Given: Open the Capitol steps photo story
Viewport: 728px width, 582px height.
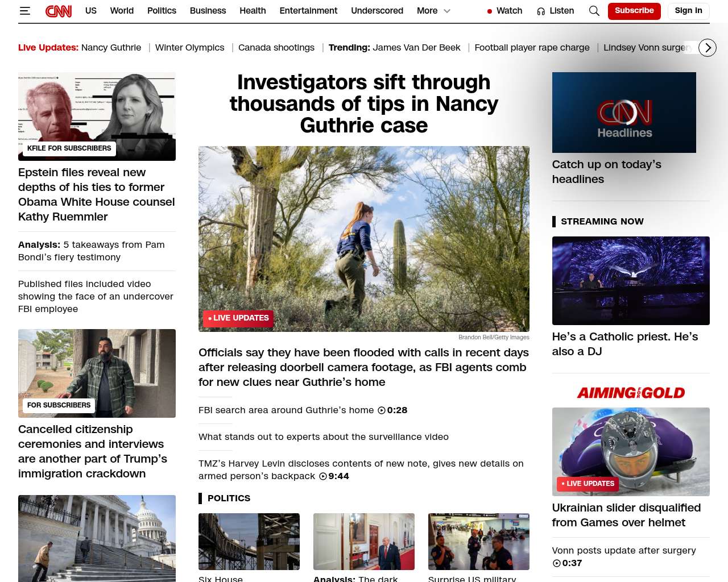Looking at the screenshot, I should pos(97,538).
